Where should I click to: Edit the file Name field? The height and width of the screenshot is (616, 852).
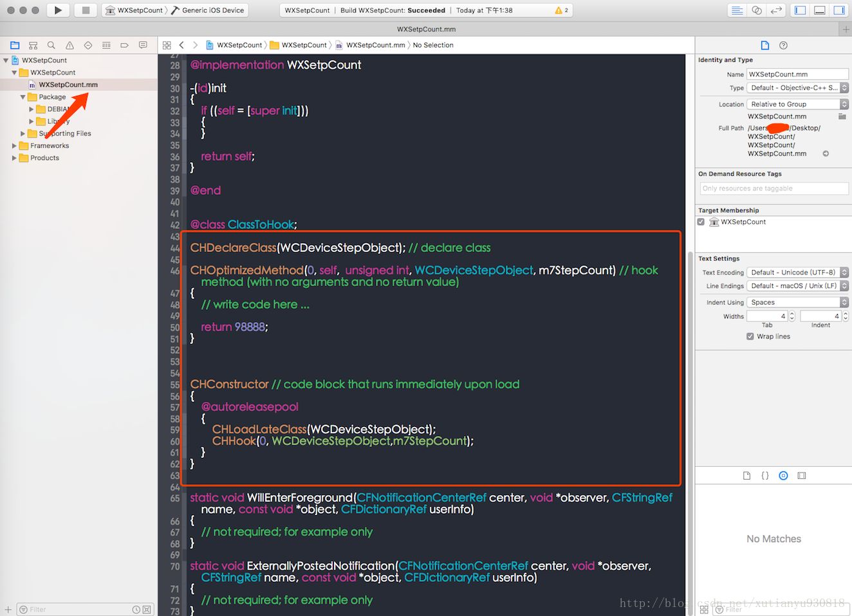coord(797,75)
